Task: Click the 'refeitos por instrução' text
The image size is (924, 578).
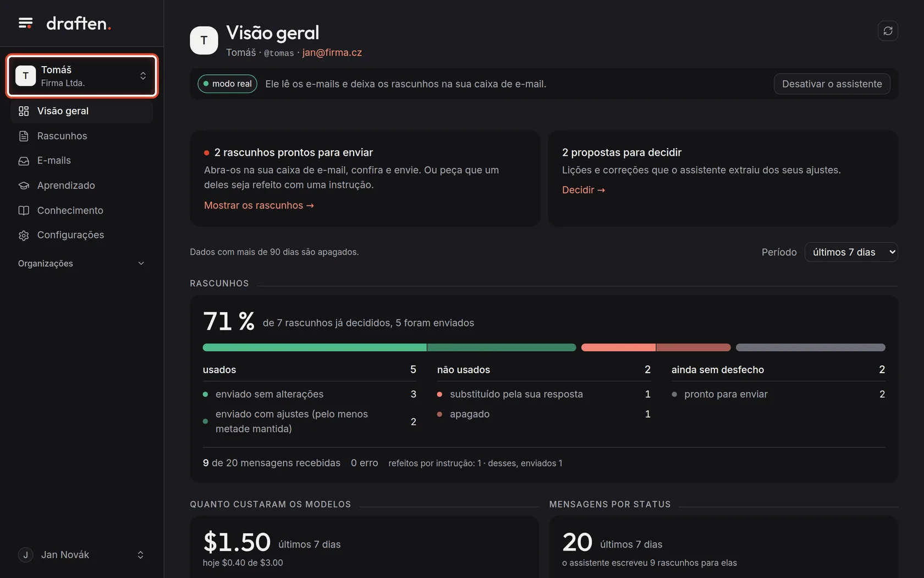Action: tap(475, 464)
